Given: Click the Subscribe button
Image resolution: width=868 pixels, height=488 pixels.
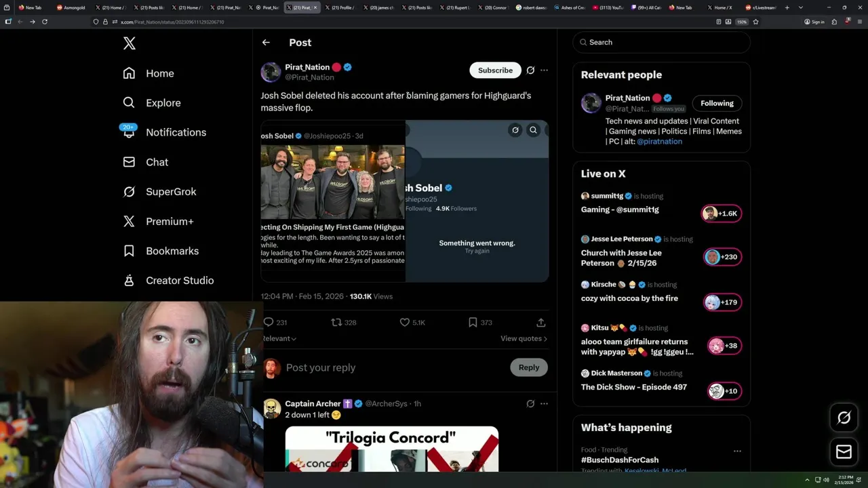Looking at the screenshot, I should coord(495,70).
